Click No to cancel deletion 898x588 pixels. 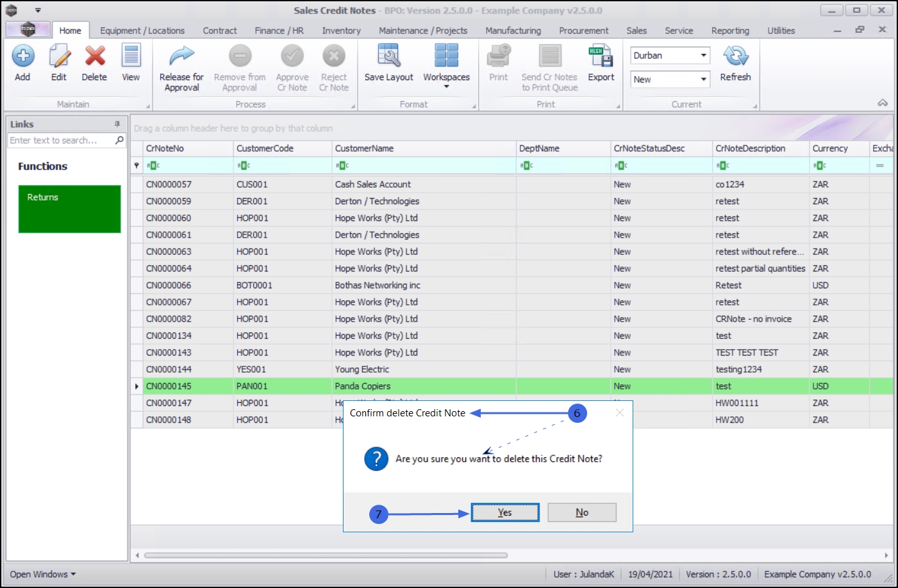click(x=581, y=512)
